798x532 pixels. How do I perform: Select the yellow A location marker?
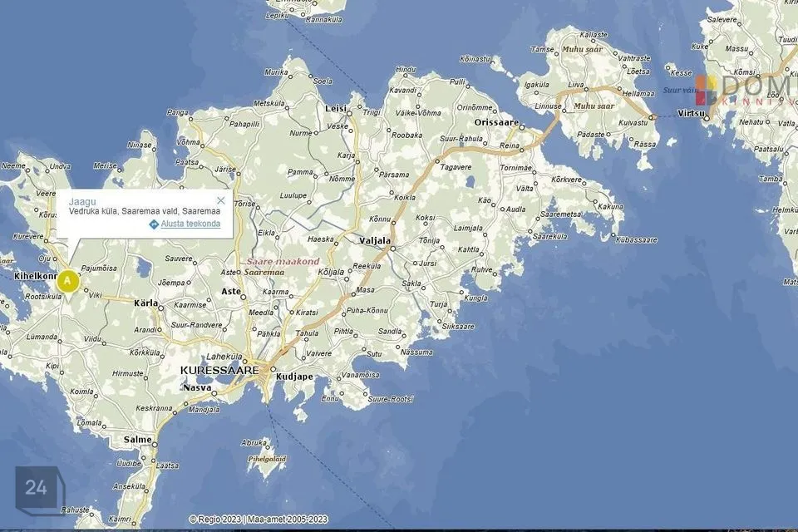67,281
